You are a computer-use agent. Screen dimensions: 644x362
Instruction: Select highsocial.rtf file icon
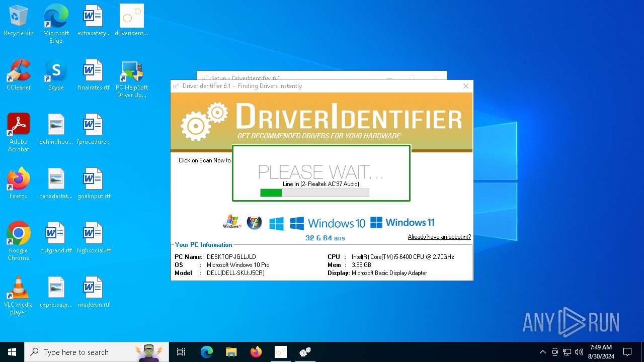94,238
